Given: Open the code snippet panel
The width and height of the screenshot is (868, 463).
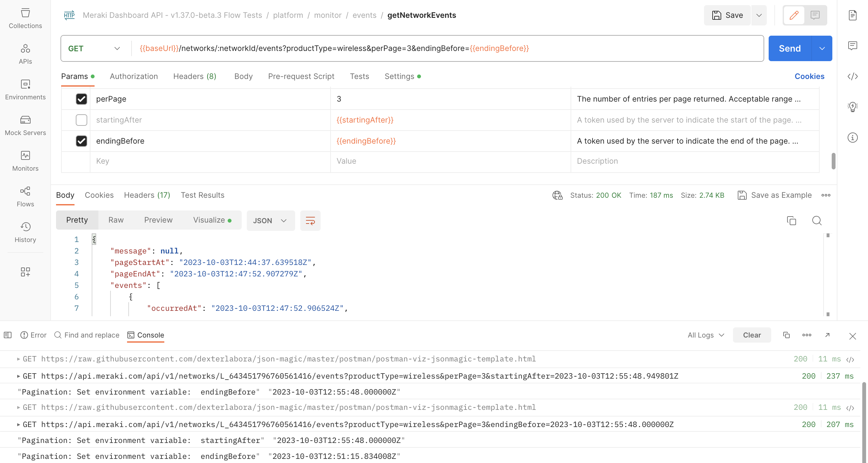Looking at the screenshot, I should [x=852, y=76].
